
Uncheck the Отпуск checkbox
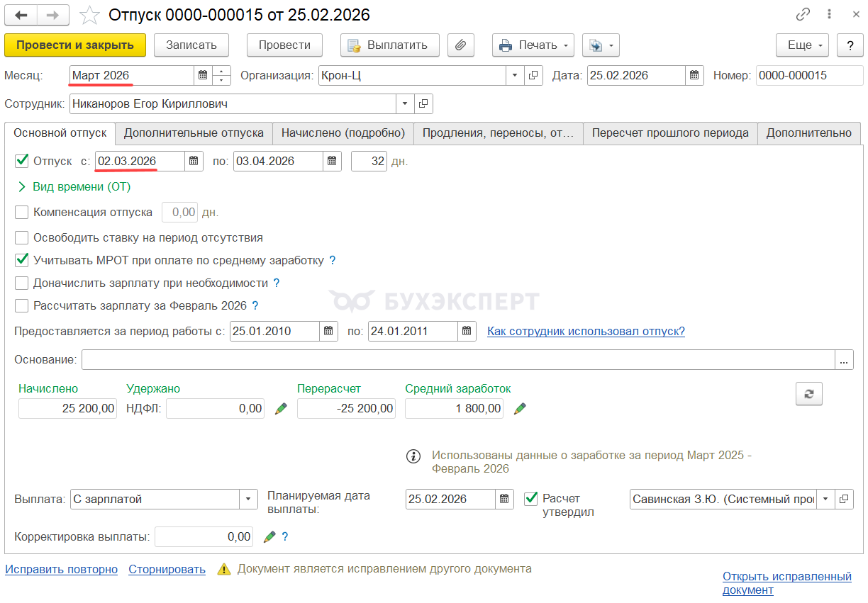21,161
